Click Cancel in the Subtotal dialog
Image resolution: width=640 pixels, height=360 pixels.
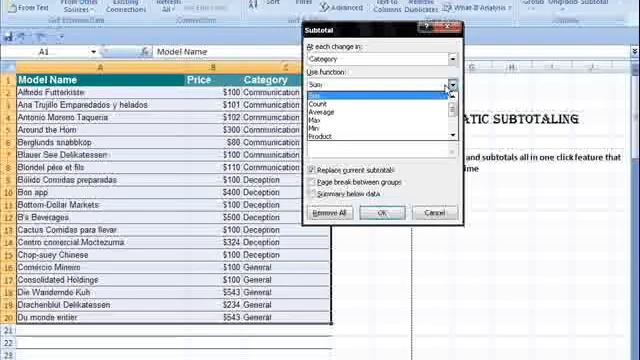[x=435, y=213]
